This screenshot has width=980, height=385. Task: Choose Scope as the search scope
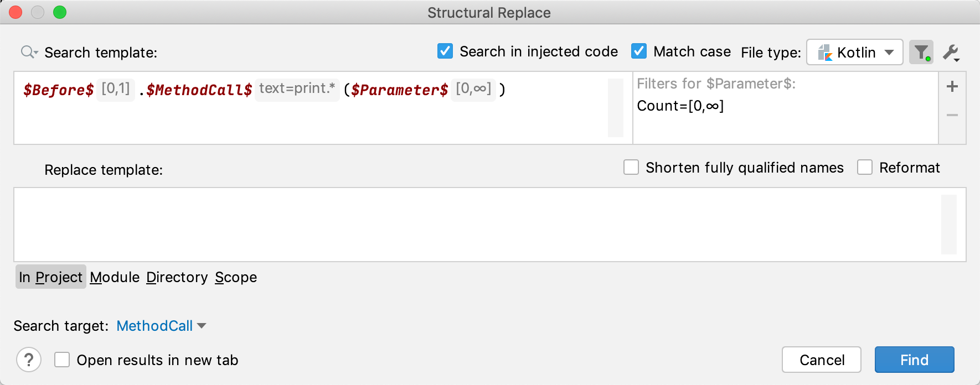235,277
